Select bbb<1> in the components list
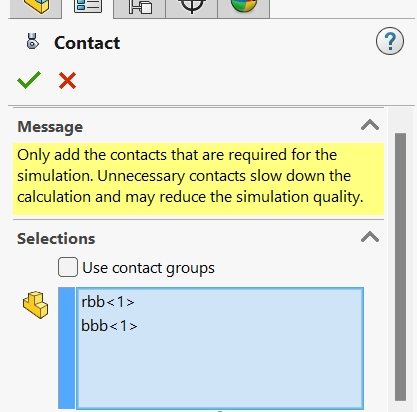This screenshot has height=412, width=417. (x=109, y=326)
